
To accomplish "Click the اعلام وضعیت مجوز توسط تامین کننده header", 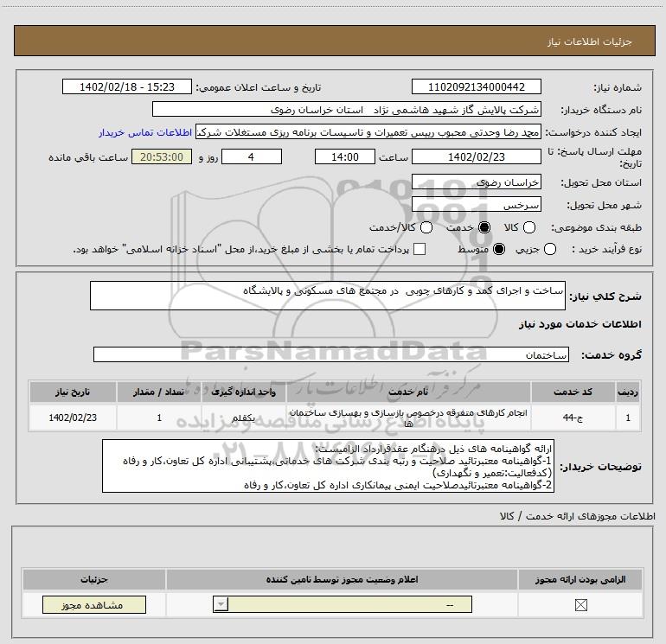I will click(342, 579).
